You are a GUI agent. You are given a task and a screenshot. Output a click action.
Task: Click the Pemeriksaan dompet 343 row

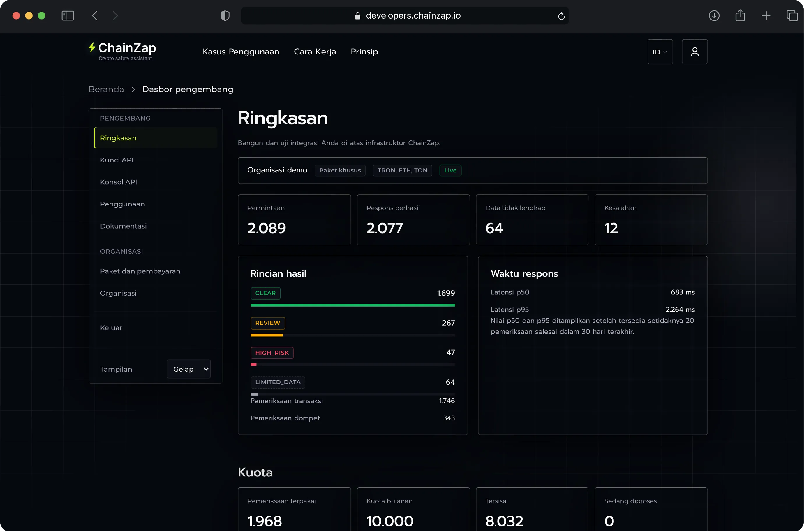tap(352, 418)
